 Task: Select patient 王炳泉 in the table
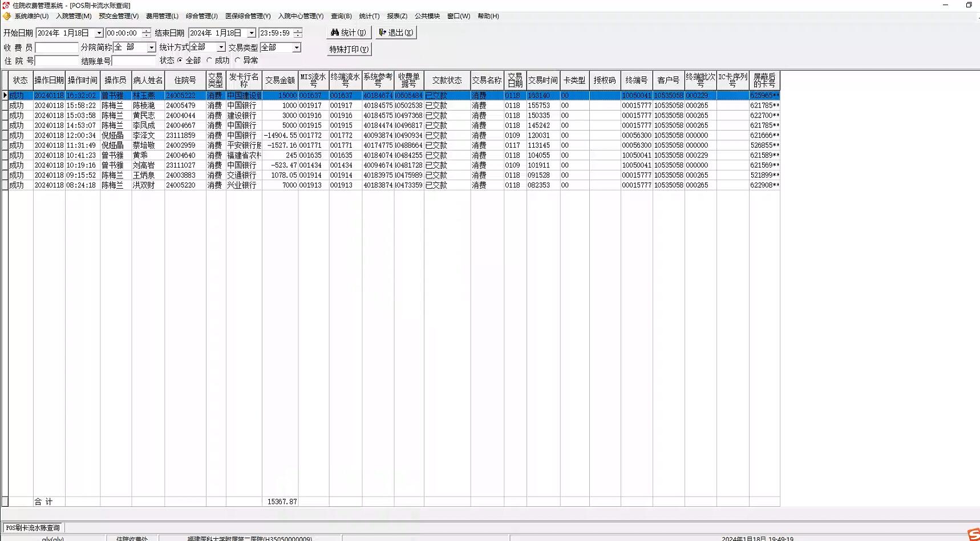[x=148, y=176]
